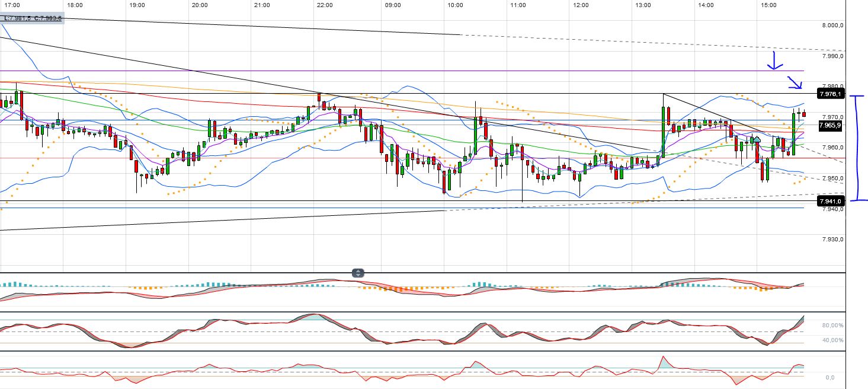Click the 21:00 time axis label

pyautogui.click(x=262, y=5)
